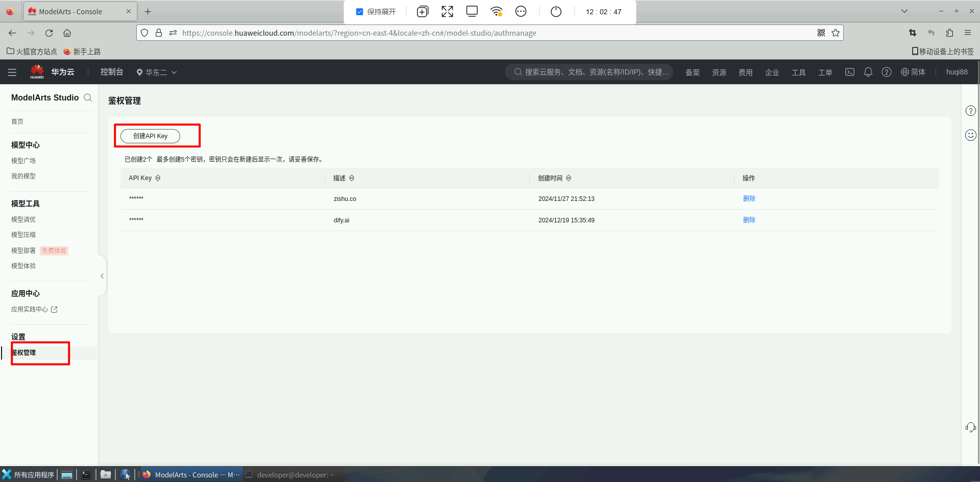Reload the current page
Viewport: 980px width, 482px height.
coord(49,33)
